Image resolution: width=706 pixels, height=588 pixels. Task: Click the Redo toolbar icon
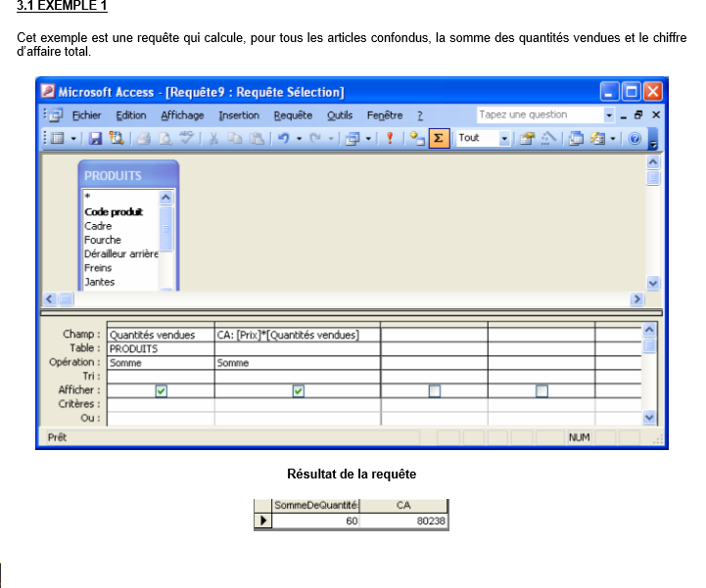click(315, 138)
